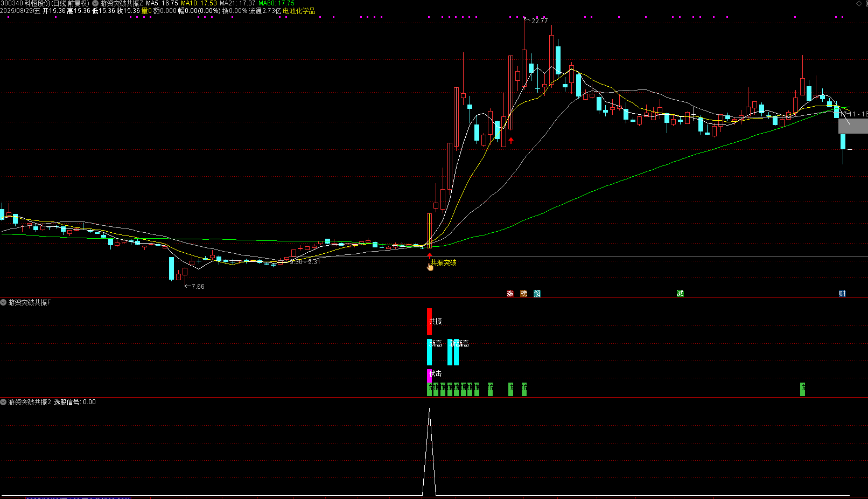
Task: Open the 游资突破共振Z indicator dropdown
Action: click(x=95, y=3)
